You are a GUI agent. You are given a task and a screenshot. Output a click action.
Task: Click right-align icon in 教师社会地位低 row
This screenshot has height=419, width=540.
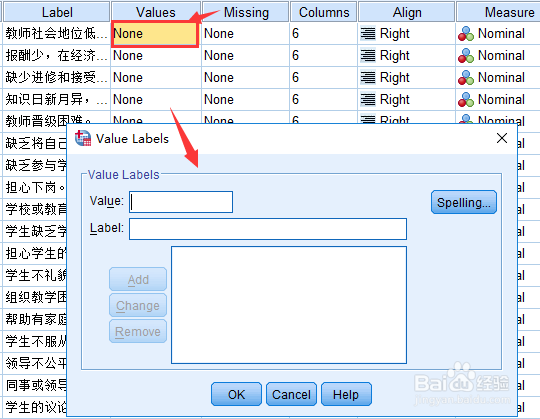pyautogui.click(x=368, y=34)
